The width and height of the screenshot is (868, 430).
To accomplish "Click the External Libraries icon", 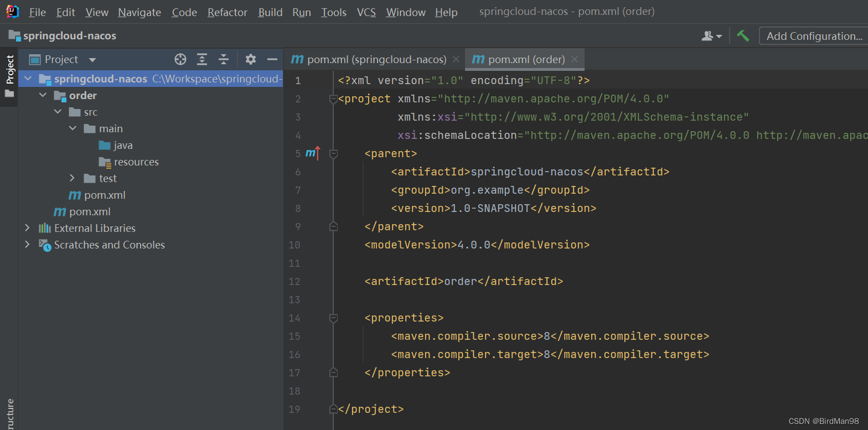I will pos(45,228).
